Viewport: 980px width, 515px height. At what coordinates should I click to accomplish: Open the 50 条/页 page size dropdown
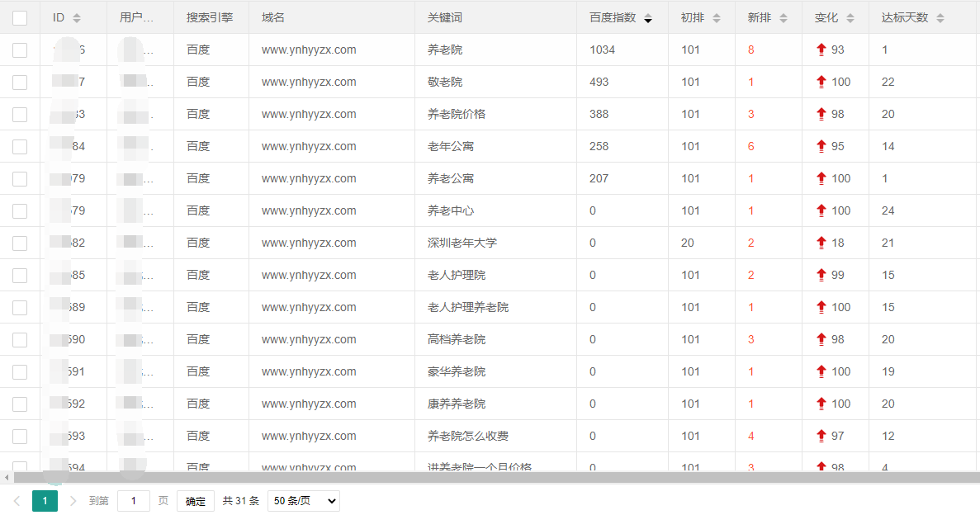click(303, 501)
